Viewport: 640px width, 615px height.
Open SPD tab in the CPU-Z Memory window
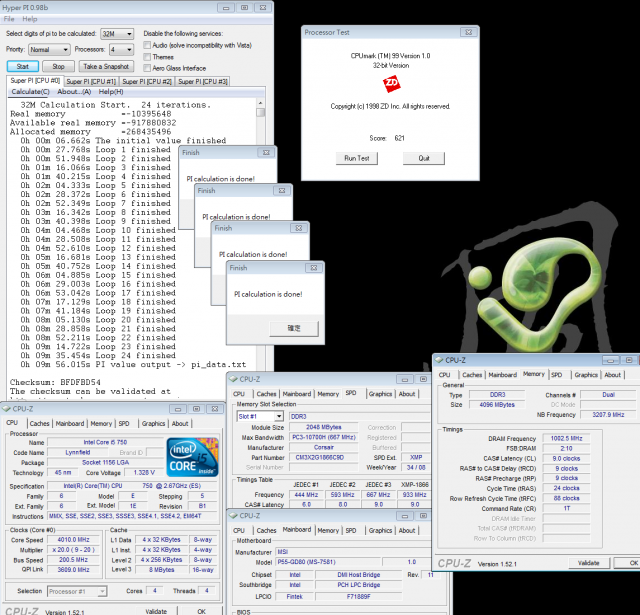[557, 375]
